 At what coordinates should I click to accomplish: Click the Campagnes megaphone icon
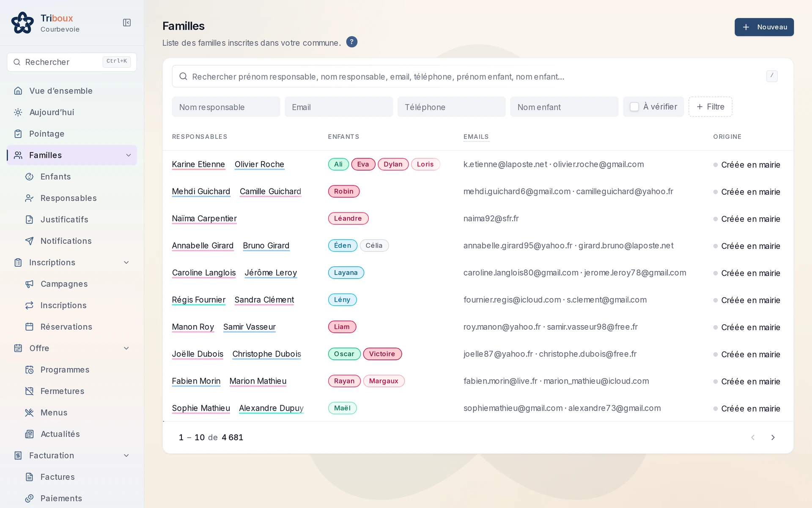(29, 284)
